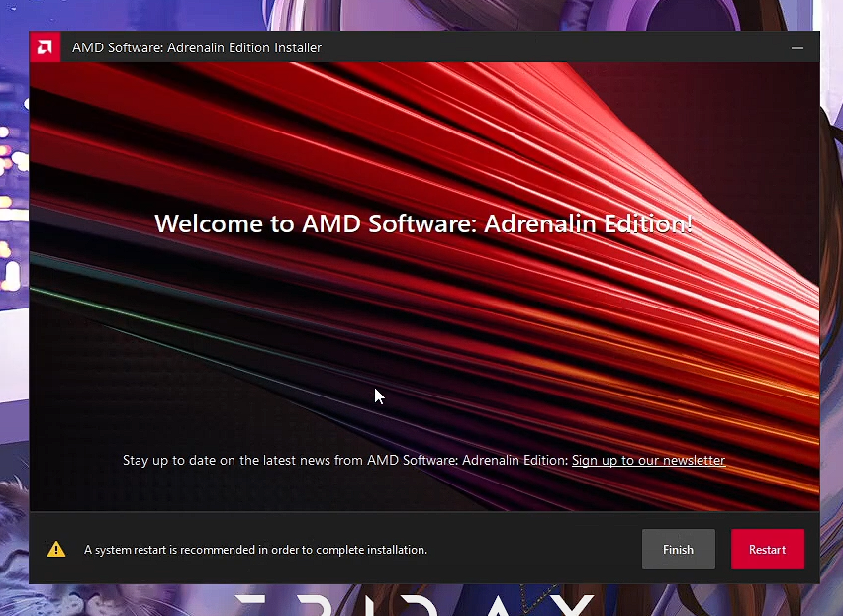Click the 'Welcome to AMD Software' heading

pyautogui.click(x=423, y=223)
